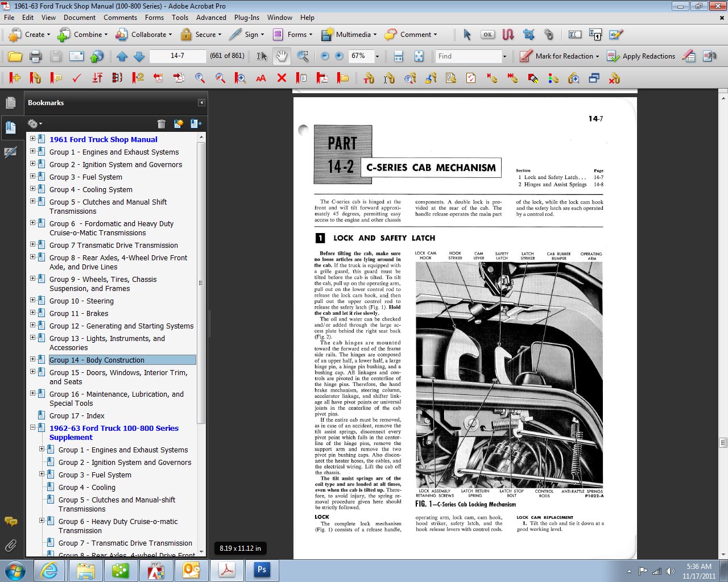Select the Hand tool in the toolbar
Viewport: 728px width, 582px height.
click(x=281, y=56)
